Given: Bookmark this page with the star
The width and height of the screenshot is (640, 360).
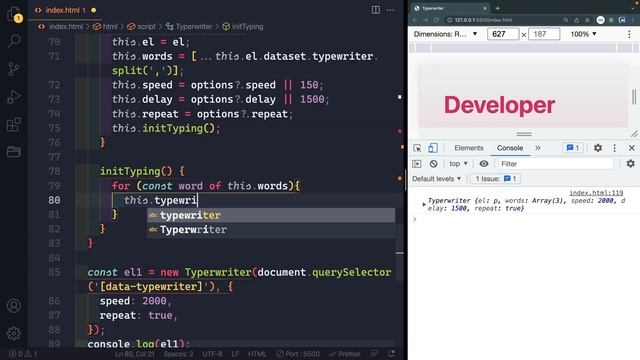Looking at the screenshot, I should 587,20.
